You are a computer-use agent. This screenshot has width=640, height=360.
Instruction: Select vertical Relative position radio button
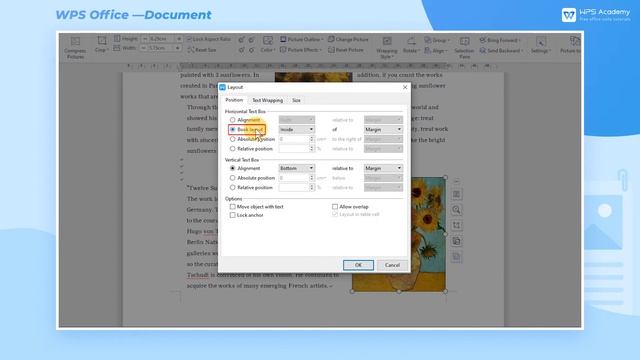[233, 188]
